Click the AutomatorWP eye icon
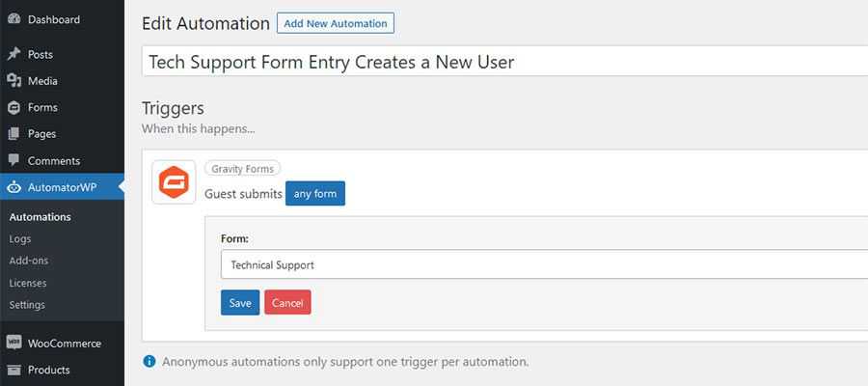 pos(14,187)
